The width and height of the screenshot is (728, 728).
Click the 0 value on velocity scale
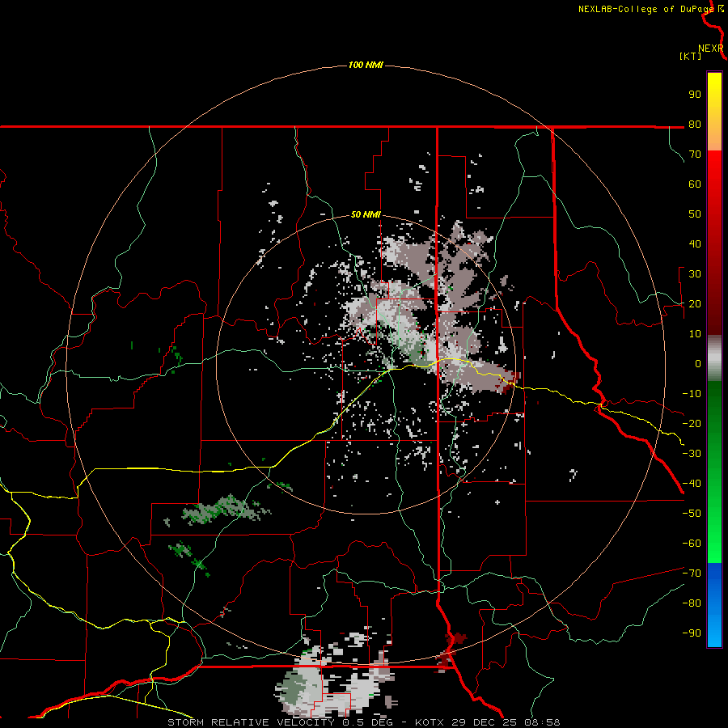point(698,363)
